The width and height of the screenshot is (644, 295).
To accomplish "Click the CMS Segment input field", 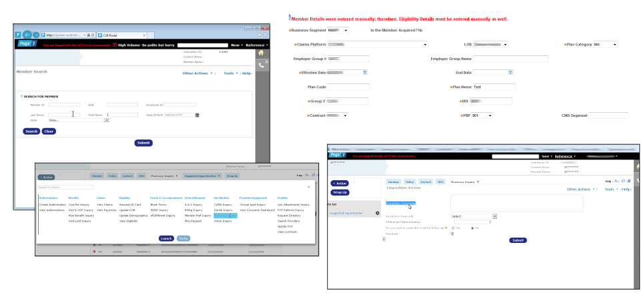I will (x=608, y=116).
